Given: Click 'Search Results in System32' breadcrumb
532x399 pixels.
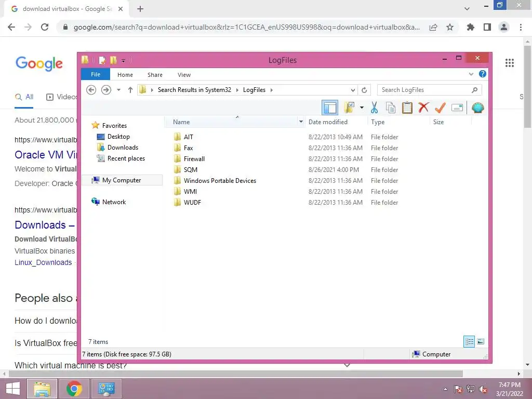Looking at the screenshot, I should 194,90.
